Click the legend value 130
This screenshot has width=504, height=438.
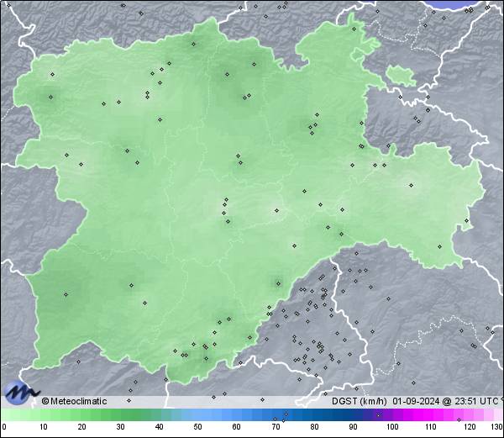[497, 427]
